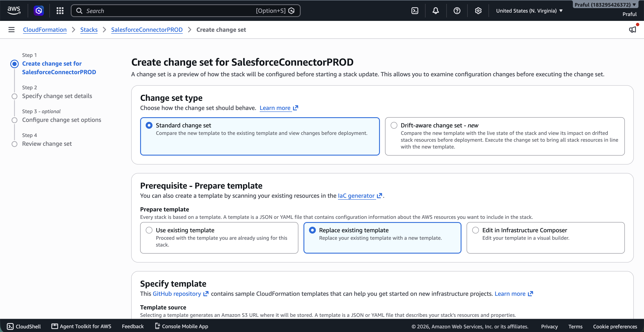Viewport: 644px width, 332px height.
Task: Open Step 4 Review change set
Action: click(47, 144)
